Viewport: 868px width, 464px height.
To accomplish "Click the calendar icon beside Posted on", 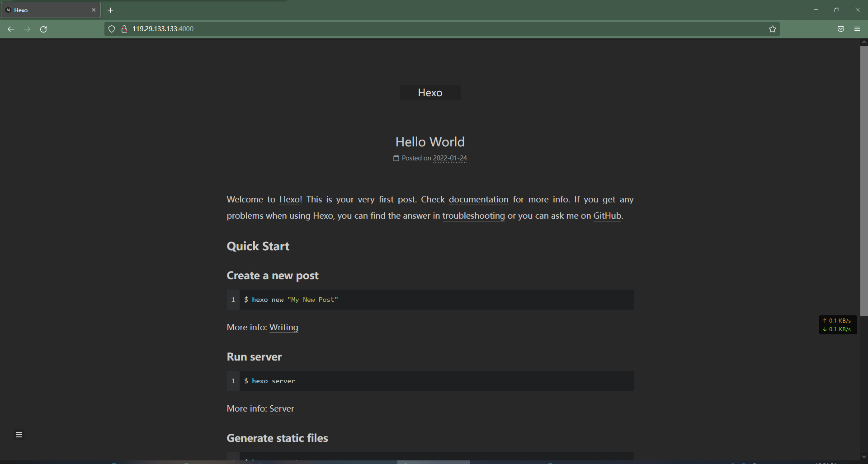I will (396, 158).
